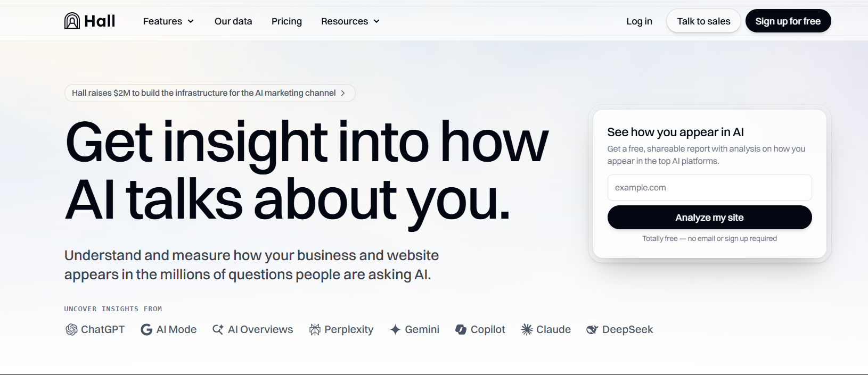Click the Copilot icon
Image resolution: width=868 pixels, height=375 pixels.
pos(460,329)
